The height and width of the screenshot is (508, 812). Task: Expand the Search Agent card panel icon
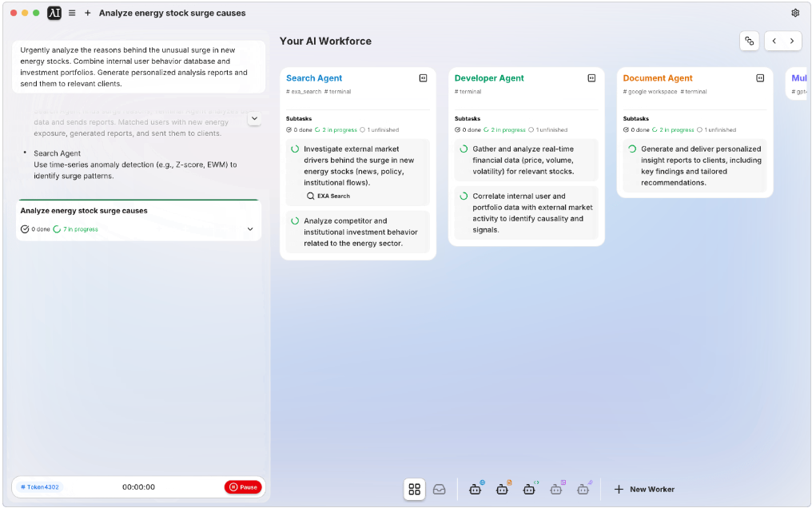pos(423,78)
